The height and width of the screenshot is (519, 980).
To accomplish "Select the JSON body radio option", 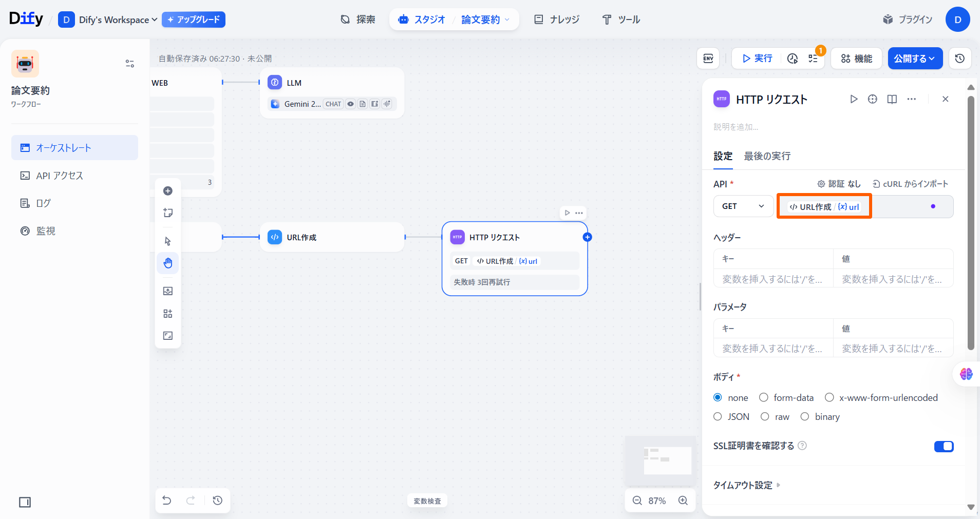I will 718,417.
